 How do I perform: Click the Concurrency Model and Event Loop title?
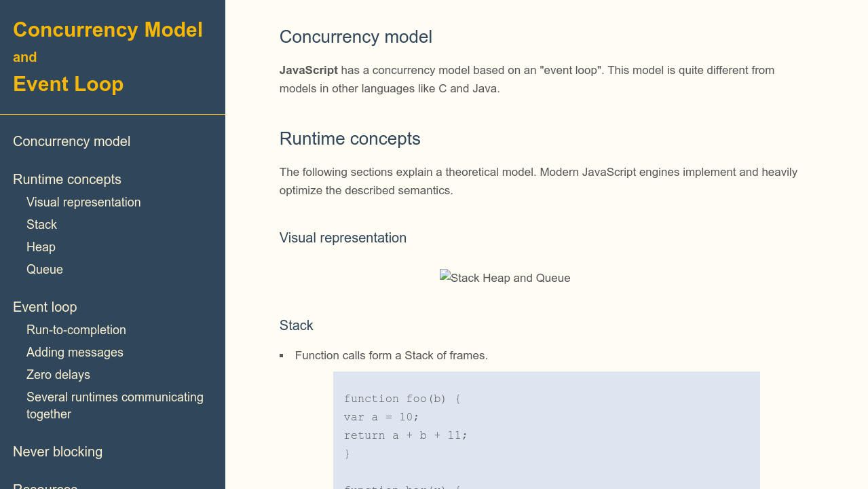pos(108,57)
